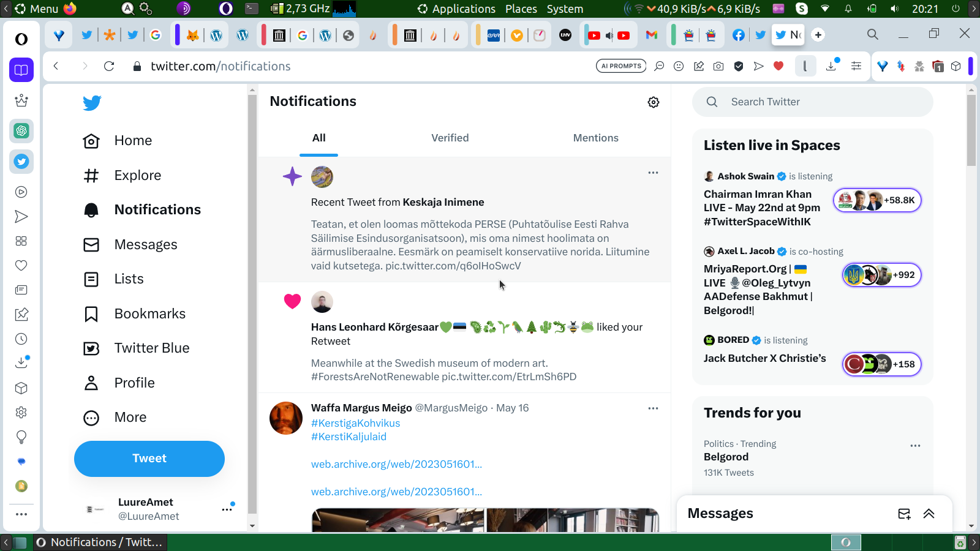Open Settings gear in Opera sidebar
Image resolution: width=980 pixels, height=551 pixels.
tap(21, 413)
